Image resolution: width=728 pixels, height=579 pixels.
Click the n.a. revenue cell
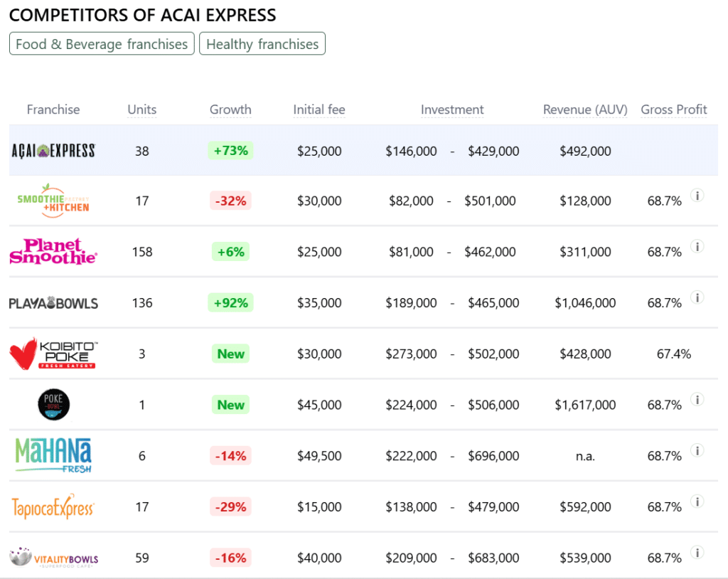(x=585, y=456)
